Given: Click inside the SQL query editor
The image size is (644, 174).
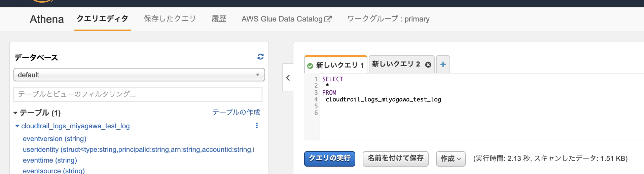Looking at the screenshot, I should [481, 107].
